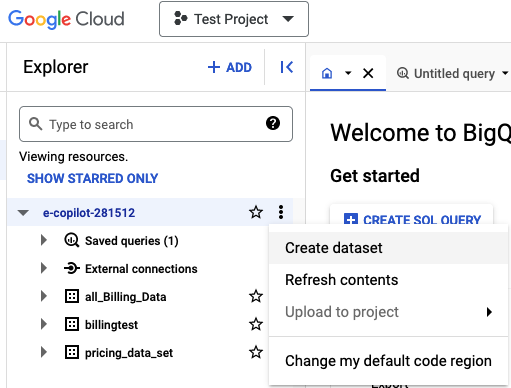This screenshot has width=511, height=388.
Task: Star the billingtest dataset
Action: pyautogui.click(x=256, y=324)
